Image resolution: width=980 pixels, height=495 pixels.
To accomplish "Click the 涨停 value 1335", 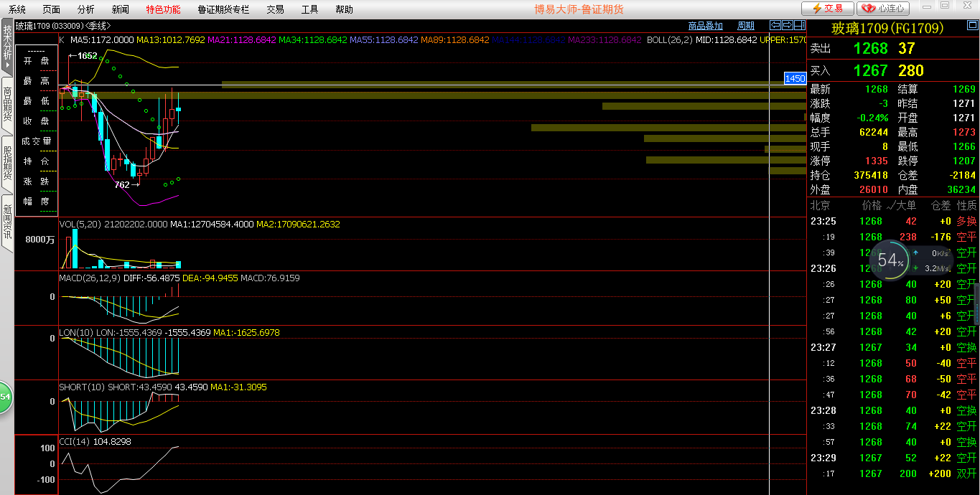I will pyautogui.click(x=876, y=161).
